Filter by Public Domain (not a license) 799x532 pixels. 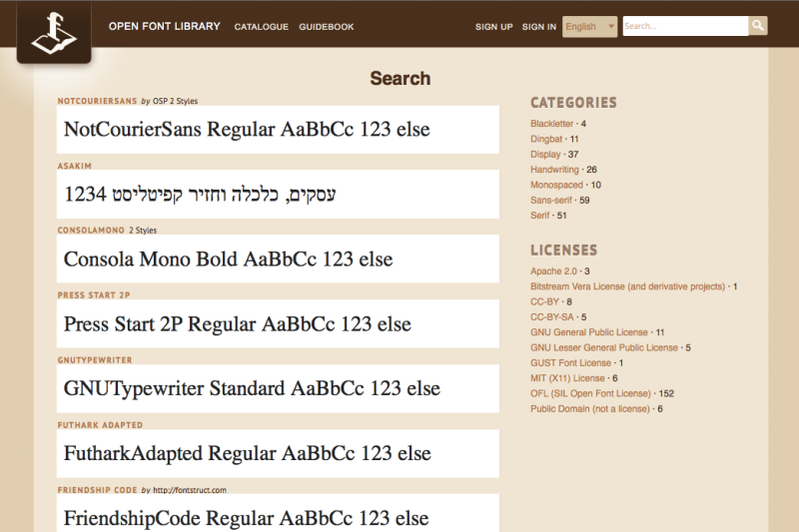pos(590,409)
